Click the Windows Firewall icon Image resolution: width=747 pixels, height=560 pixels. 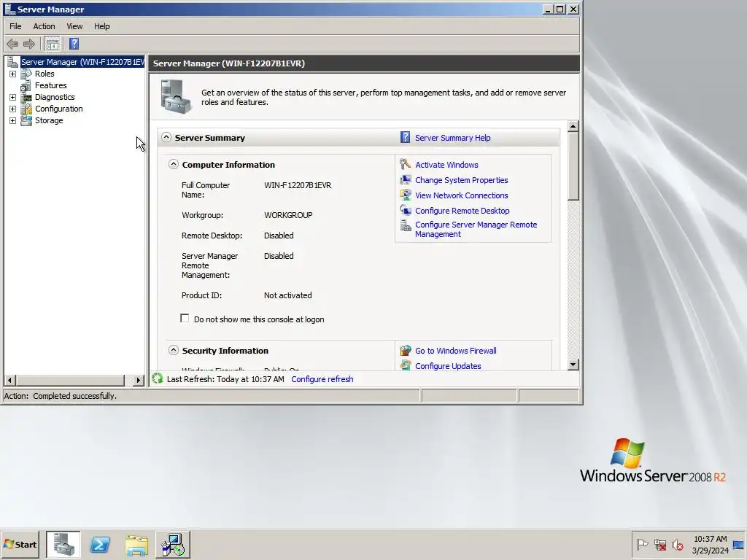[x=405, y=351]
